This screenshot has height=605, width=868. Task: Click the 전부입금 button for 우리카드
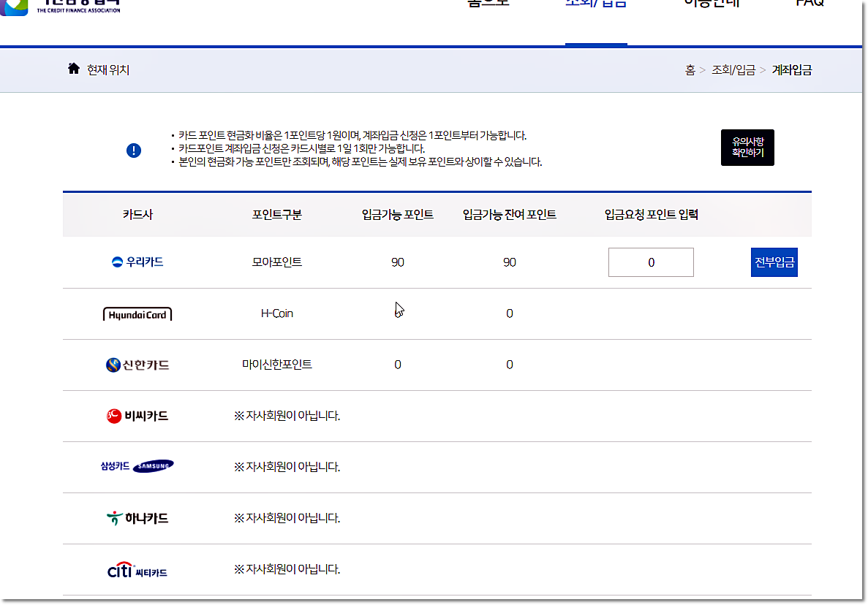(x=774, y=262)
